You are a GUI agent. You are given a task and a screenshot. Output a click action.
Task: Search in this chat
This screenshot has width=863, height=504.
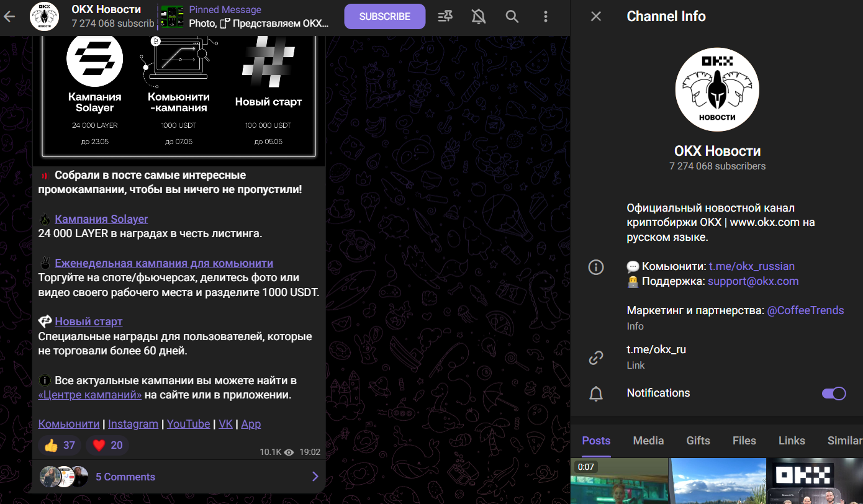[512, 17]
